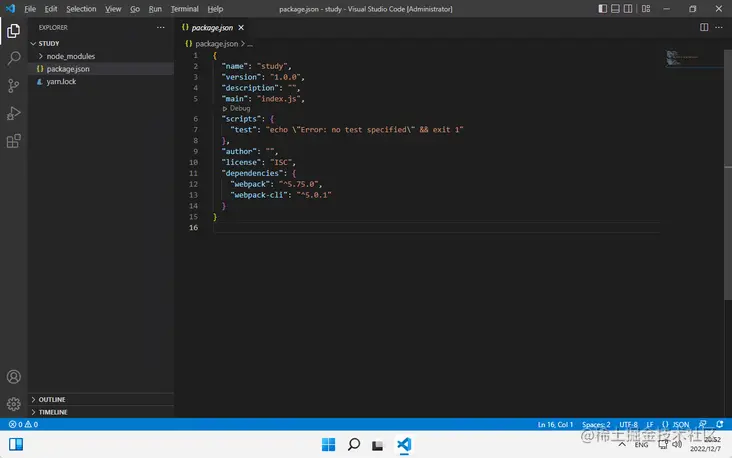732x458 pixels.
Task: Click the Explorer views and more actions ellipsis
Action: [161, 28]
